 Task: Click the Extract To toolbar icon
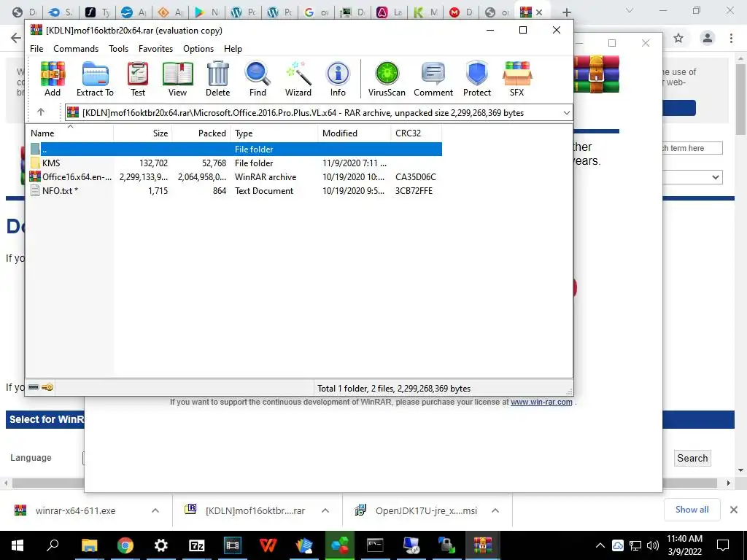pyautogui.click(x=95, y=79)
